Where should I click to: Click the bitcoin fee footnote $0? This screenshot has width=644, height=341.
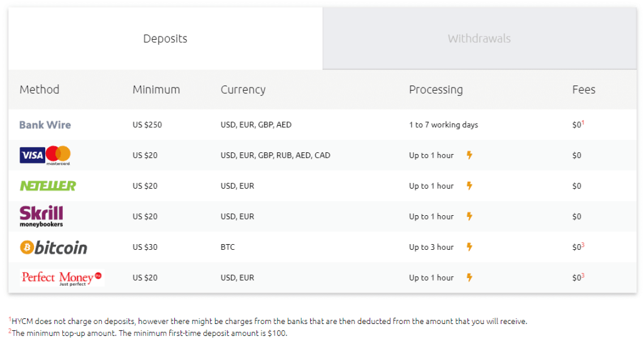pyautogui.click(x=579, y=247)
